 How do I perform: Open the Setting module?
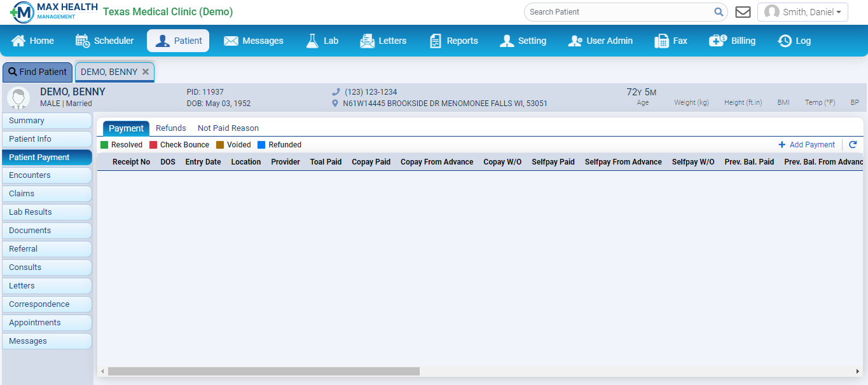pos(523,41)
